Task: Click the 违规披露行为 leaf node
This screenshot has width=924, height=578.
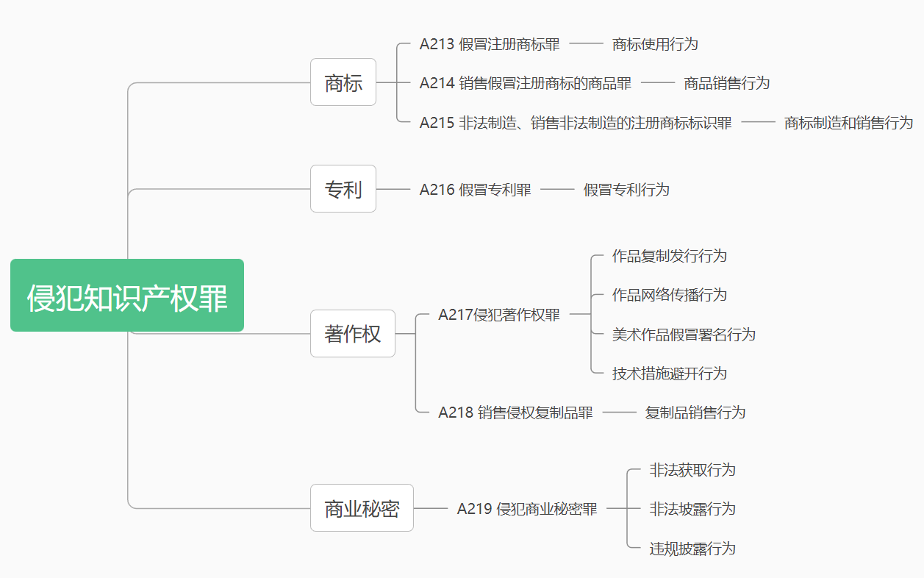Action: click(692, 549)
